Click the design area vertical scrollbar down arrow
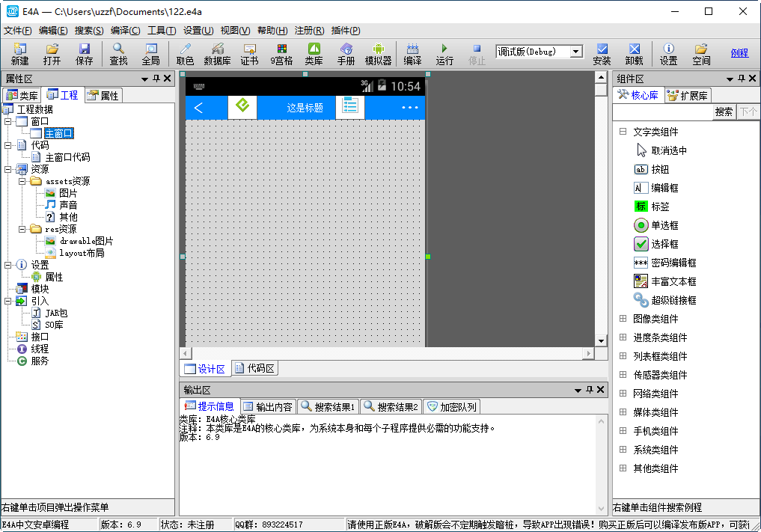The width and height of the screenshot is (761, 532). 601,340
